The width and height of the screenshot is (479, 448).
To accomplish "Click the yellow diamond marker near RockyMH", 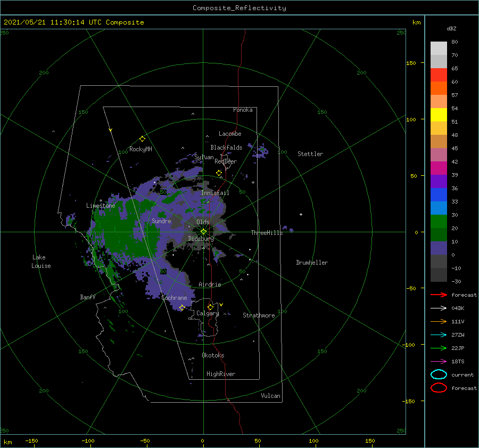I will (142, 139).
